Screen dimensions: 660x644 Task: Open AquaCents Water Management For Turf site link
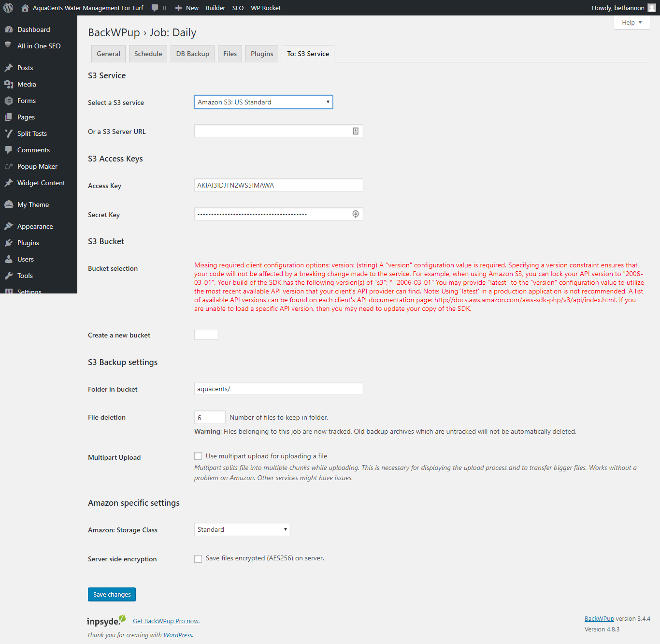point(88,8)
